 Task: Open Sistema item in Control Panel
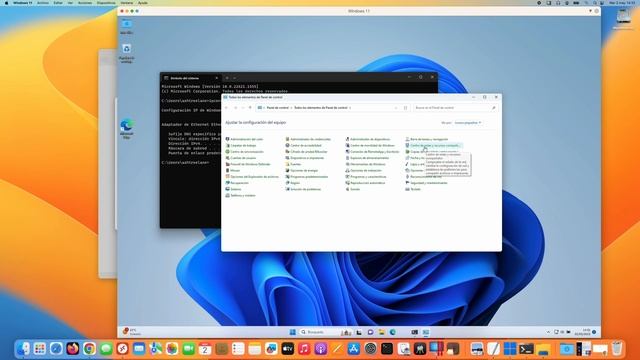tap(233, 189)
